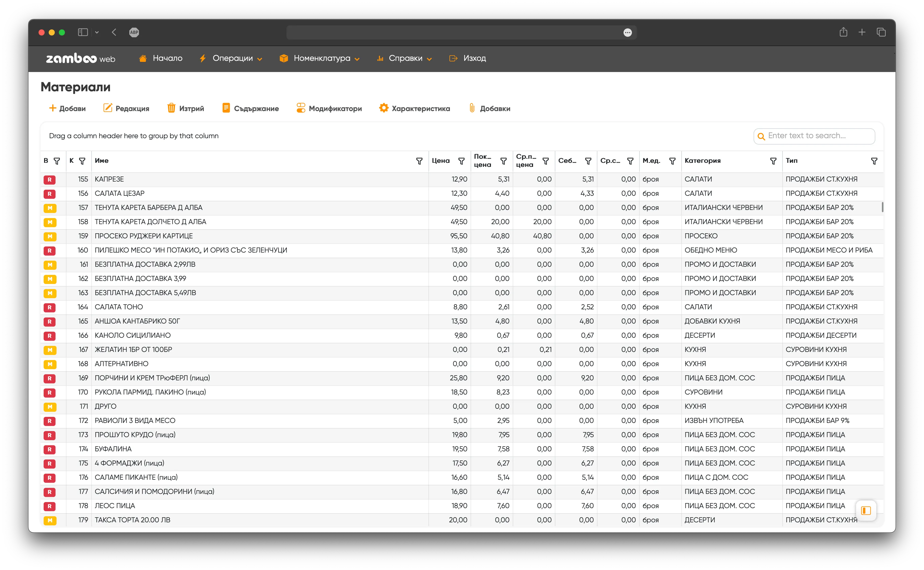Click the Модификатори toggle icon

pyautogui.click(x=300, y=108)
